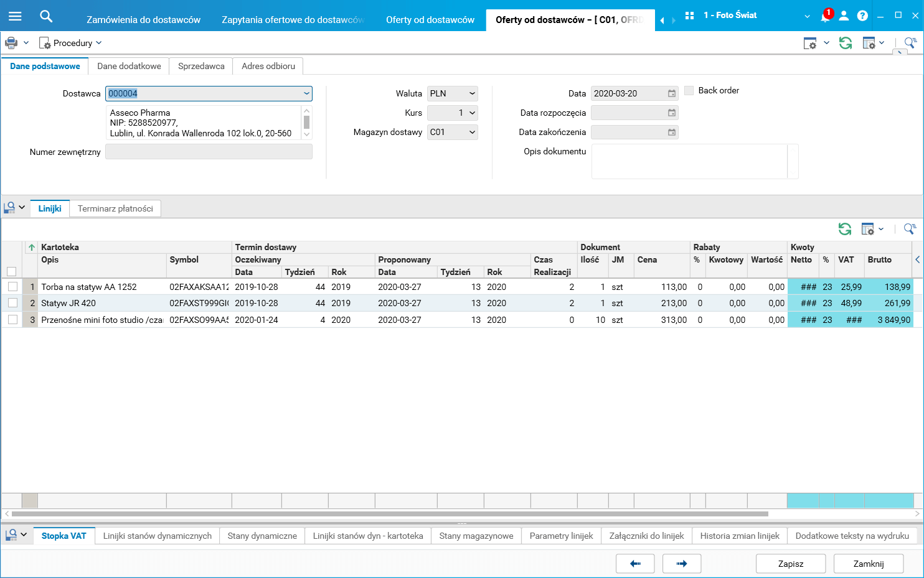Screen dimensions: 924x578
Task: Select the Brutto cell 3 849,90
Action: click(889, 320)
